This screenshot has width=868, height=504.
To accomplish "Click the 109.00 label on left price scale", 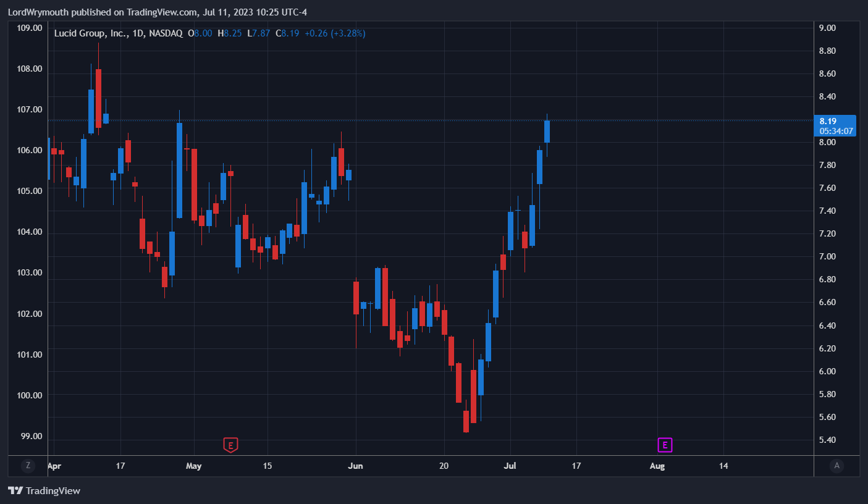I will coord(30,28).
